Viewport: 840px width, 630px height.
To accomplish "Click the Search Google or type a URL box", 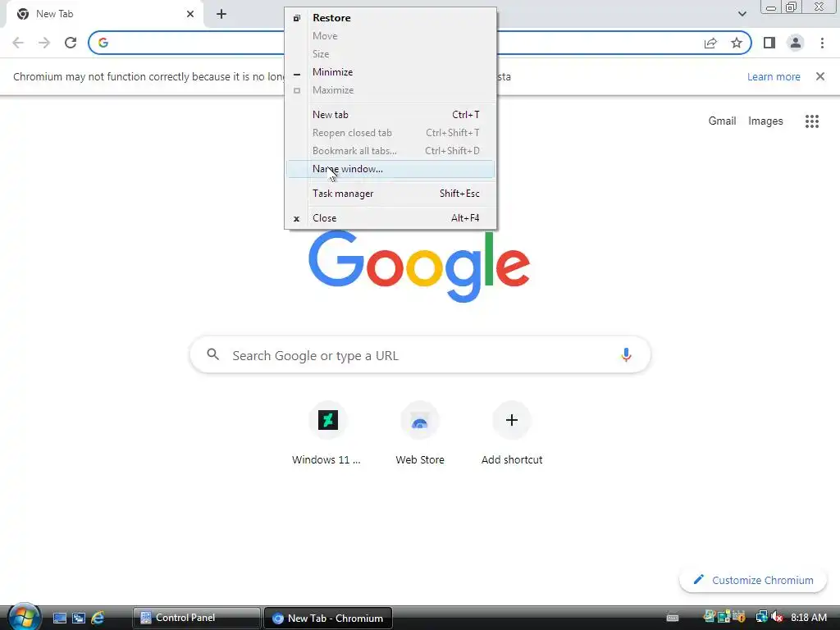I will (420, 354).
